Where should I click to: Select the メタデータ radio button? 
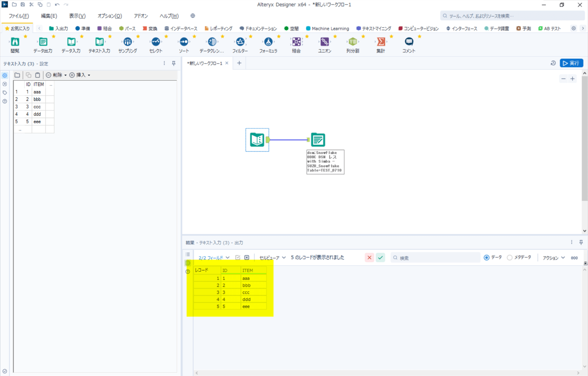pos(510,258)
